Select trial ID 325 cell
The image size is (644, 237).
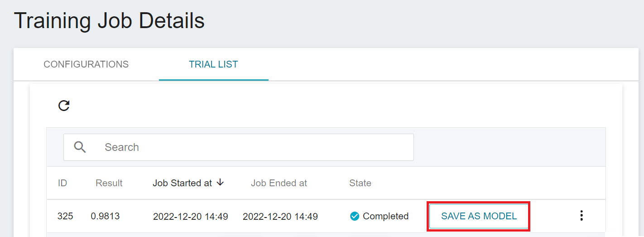[x=65, y=216]
